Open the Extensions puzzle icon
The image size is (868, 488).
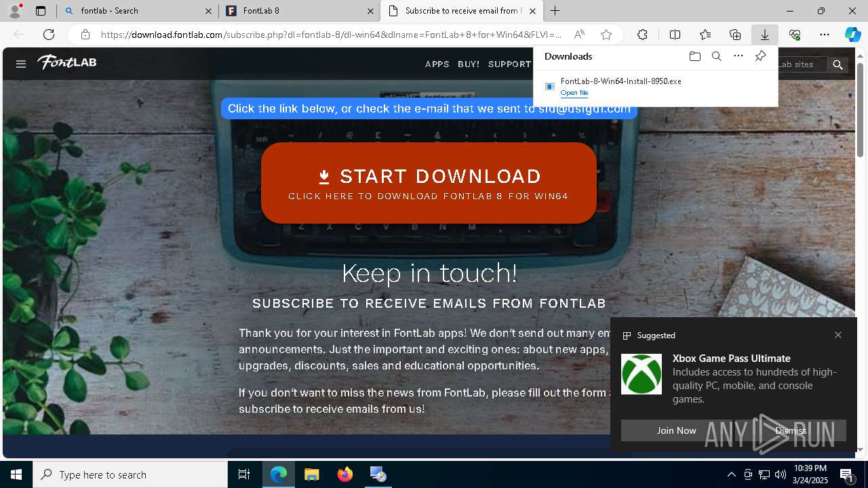642,35
